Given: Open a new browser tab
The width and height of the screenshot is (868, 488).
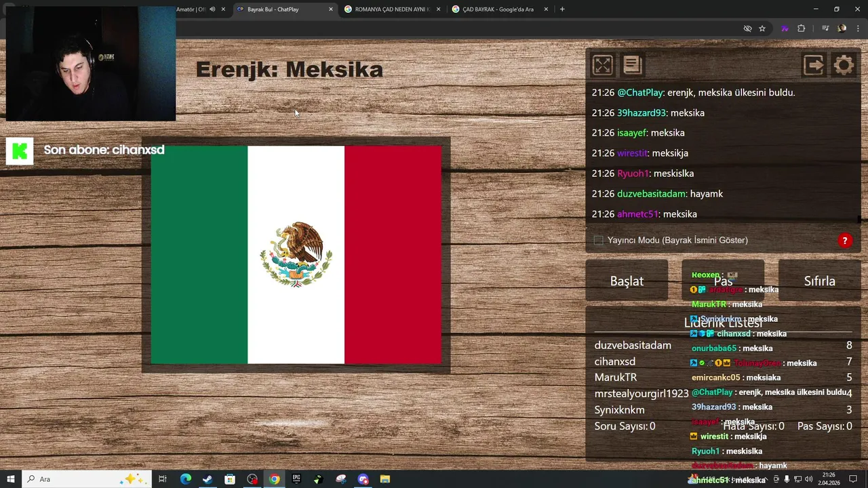Looking at the screenshot, I should tap(562, 9).
